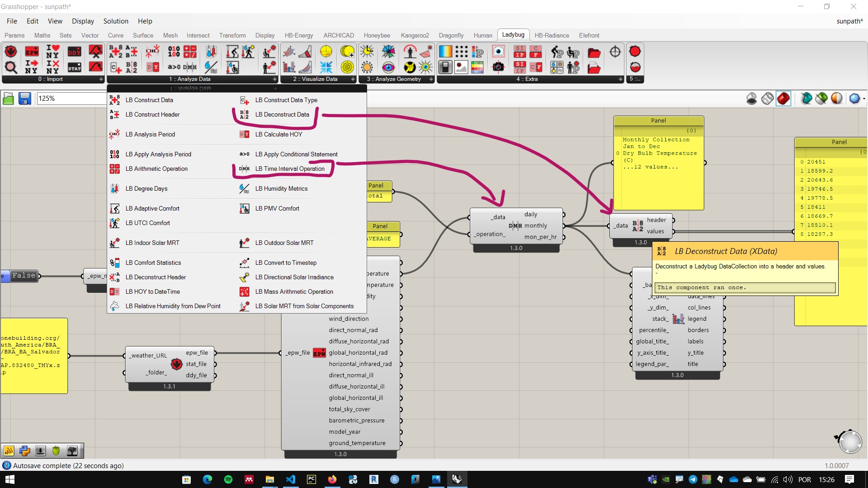Select the LB Direct Sun Hours icon
The width and height of the screenshot is (868, 488).
pyautogui.click(x=367, y=52)
